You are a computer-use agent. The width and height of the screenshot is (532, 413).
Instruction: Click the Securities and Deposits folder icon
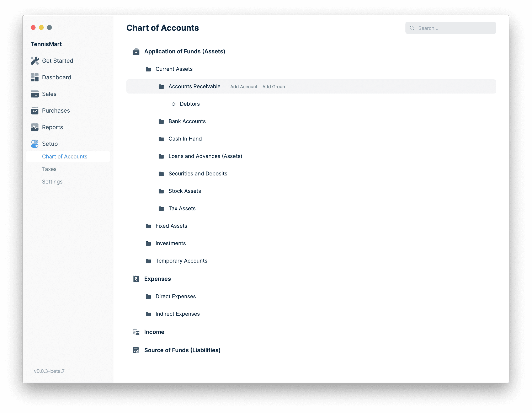[x=161, y=174]
